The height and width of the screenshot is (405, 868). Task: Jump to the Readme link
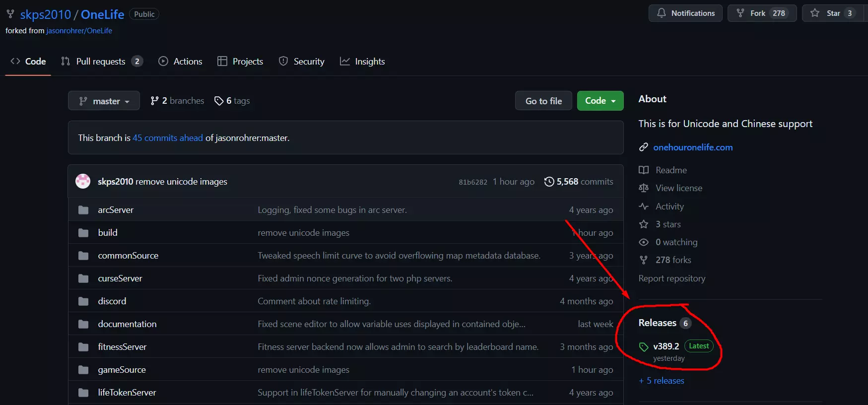point(671,170)
